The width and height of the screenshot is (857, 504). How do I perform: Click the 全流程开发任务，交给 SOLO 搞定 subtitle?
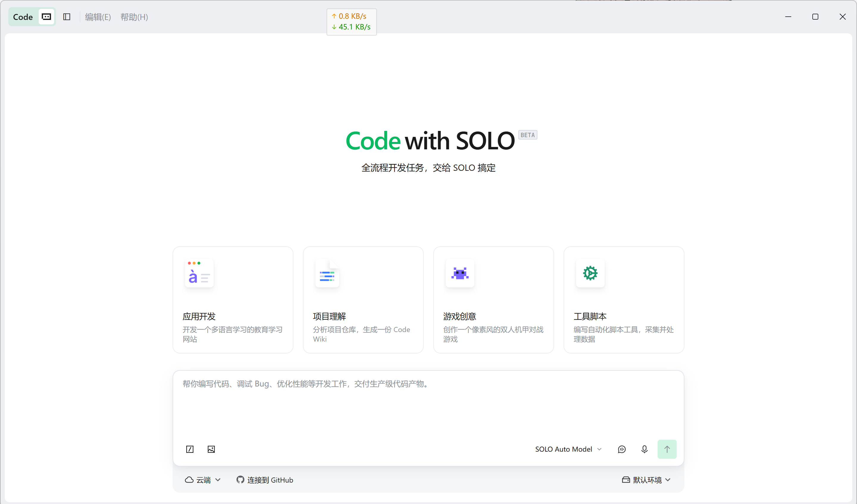pyautogui.click(x=428, y=168)
